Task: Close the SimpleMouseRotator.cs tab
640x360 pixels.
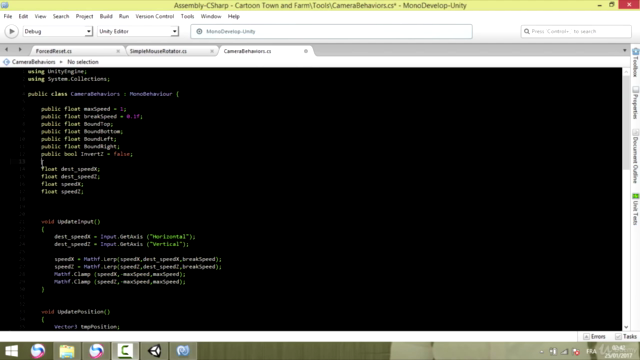Action: coord(212,51)
